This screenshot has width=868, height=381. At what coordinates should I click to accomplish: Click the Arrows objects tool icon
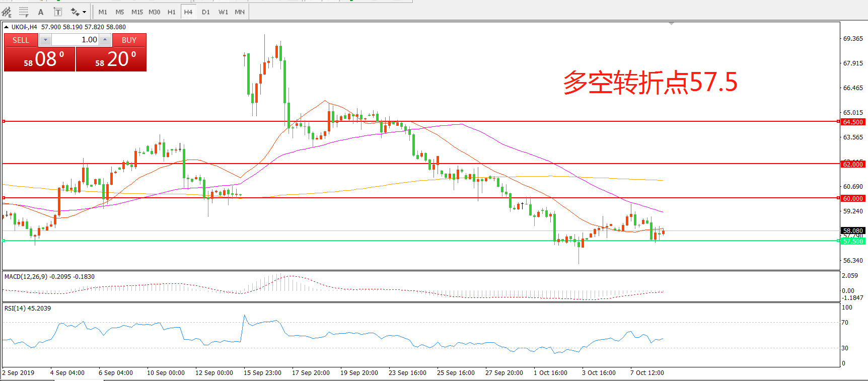(75, 12)
